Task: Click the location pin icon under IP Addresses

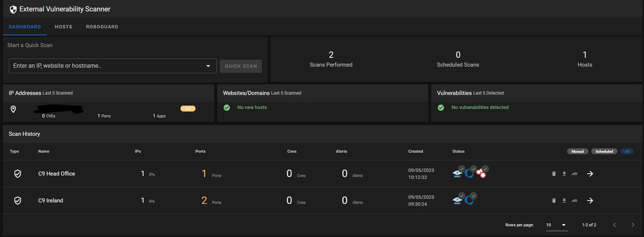Action: [13, 109]
